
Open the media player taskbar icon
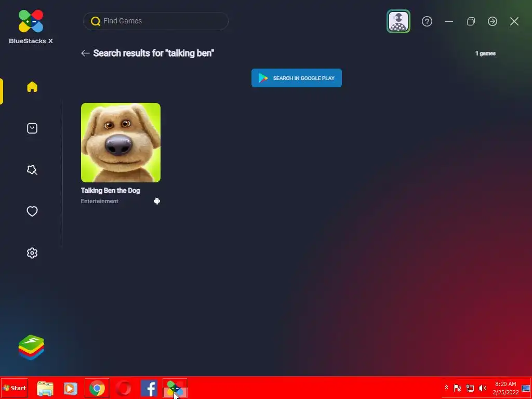point(71,389)
